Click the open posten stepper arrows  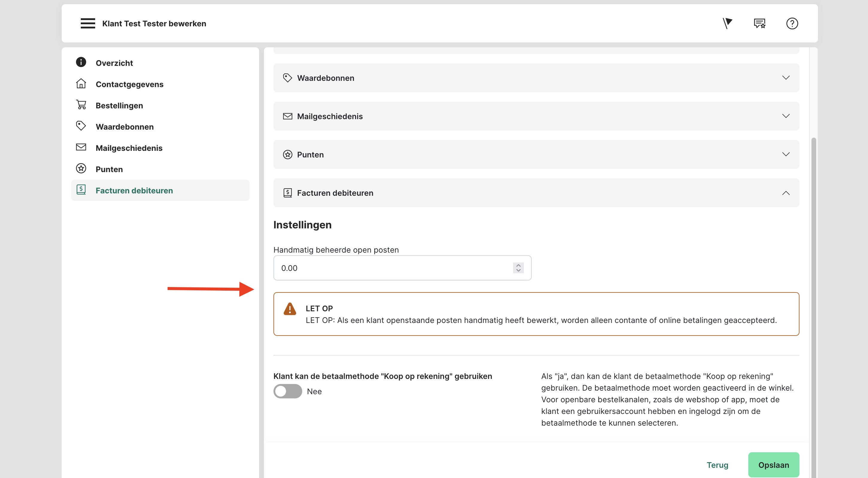tap(518, 268)
